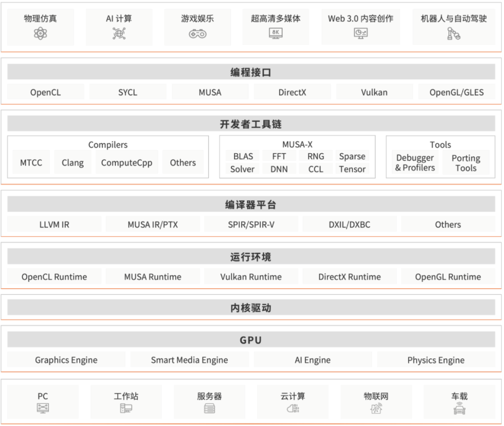Select the Vulkan interface box
The width and height of the screenshot is (504, 426).
tap(374, 92)
